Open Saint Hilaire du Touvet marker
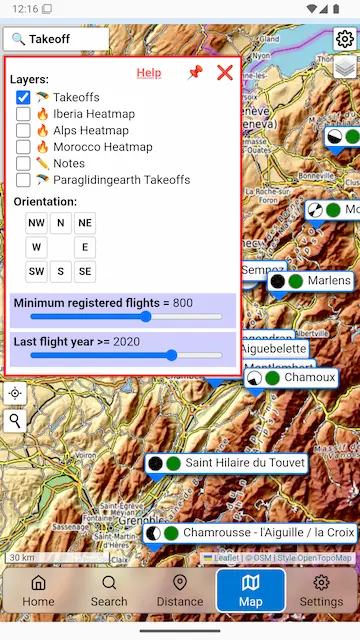 tap(227, 463)
